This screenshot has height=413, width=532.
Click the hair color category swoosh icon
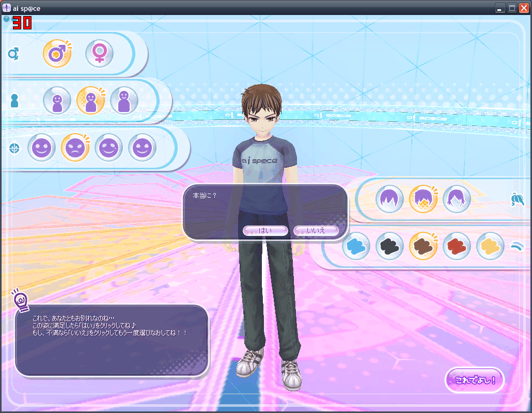[517, 247]
